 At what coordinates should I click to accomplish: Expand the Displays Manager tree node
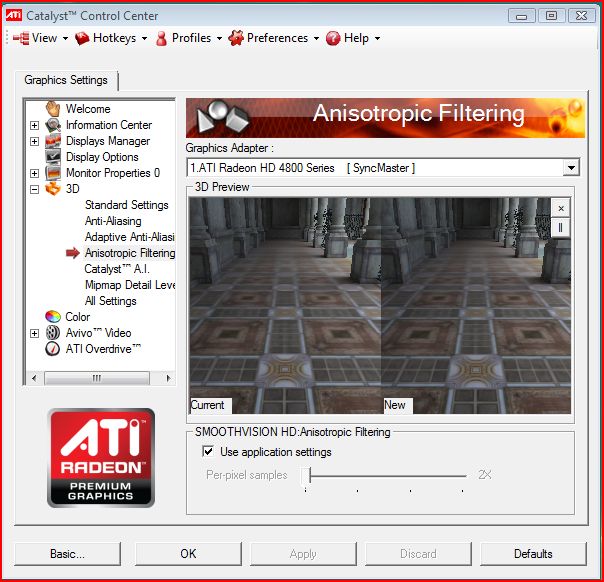point(34,141)
